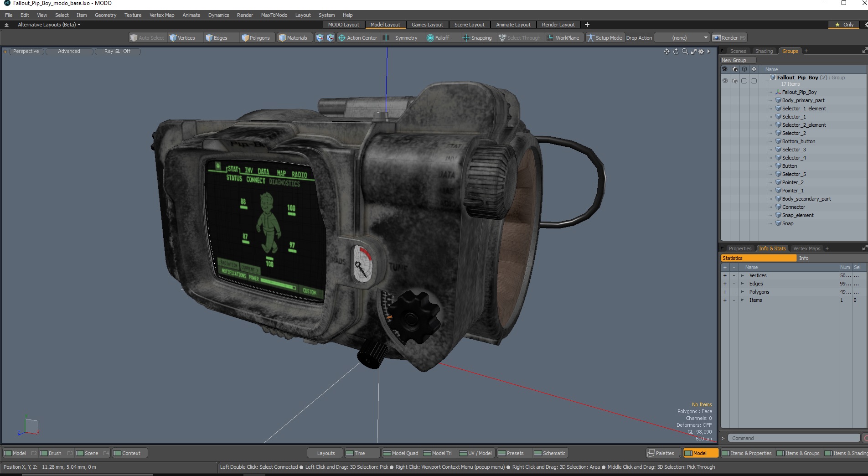Click the Palettes button
Image resolution: width=868 pixels, height=476 pixels.
pyautogui.click(x=663, y=453)
